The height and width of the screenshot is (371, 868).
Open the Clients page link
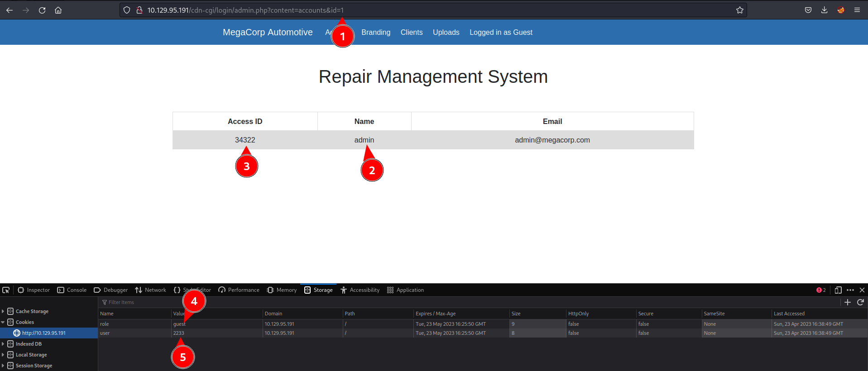point(412,32)
